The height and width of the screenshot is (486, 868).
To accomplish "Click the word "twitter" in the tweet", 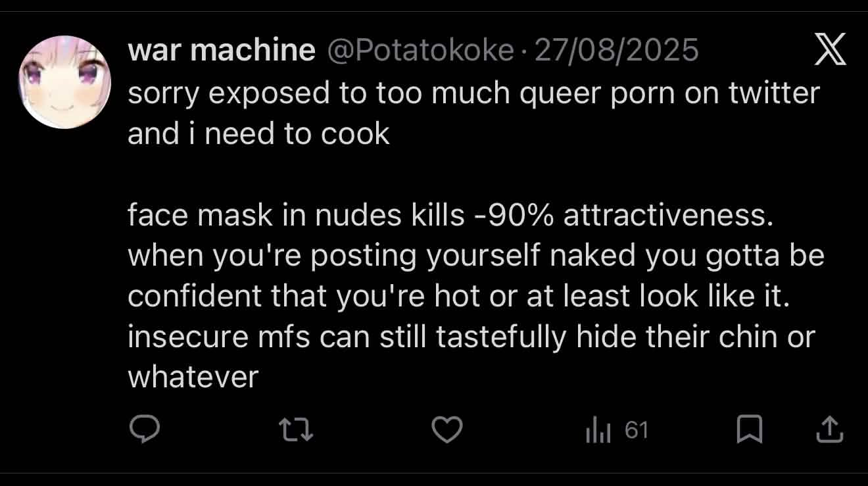I will click(x=774, y=93).
